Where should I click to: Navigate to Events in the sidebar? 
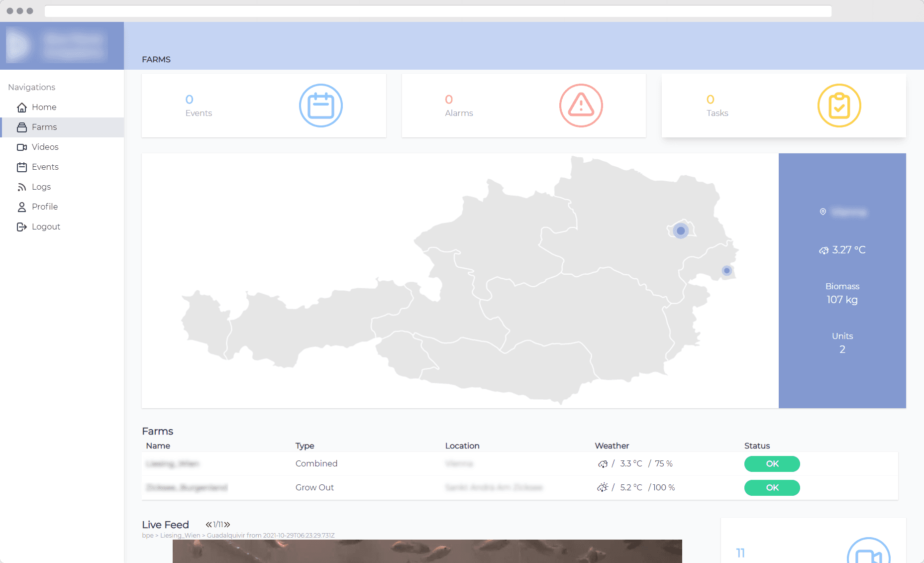pyautogui.click(x=45, y=167)
